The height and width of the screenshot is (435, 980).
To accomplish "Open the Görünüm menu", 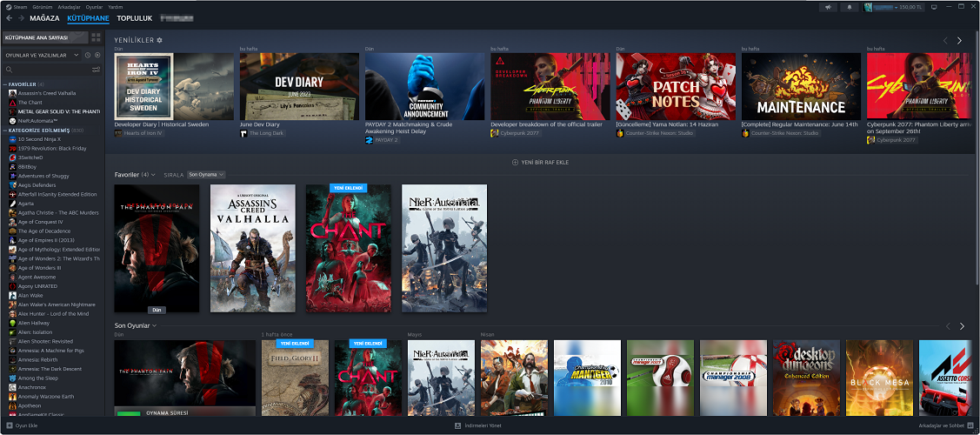I will click(42, 7).
